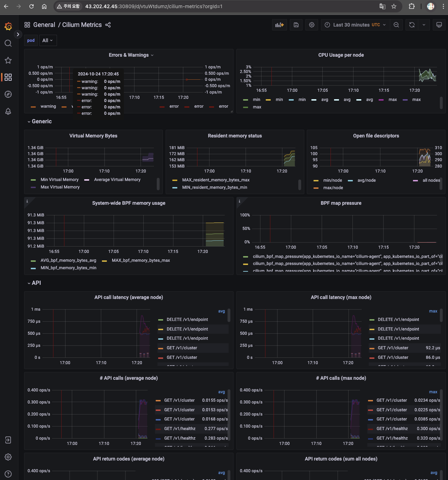
Task: Toggle avg/node legend in Open file descriptors
Action: click(367, 180)
